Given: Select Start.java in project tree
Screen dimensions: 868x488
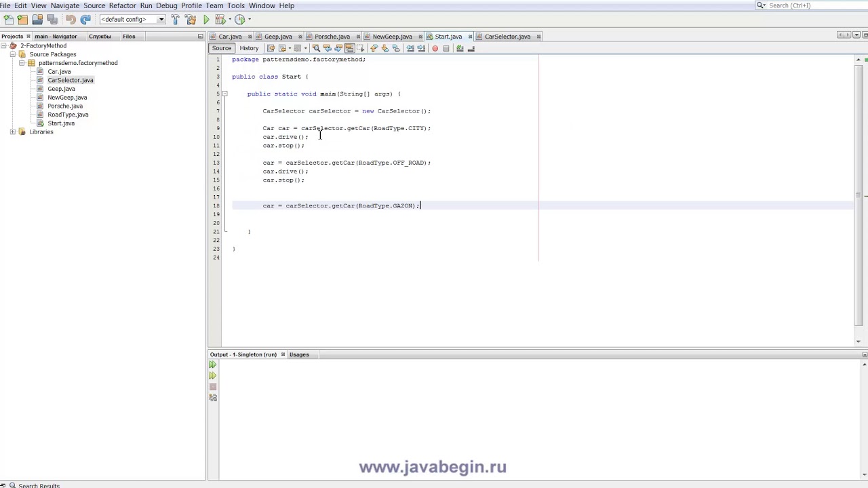Looking at the screenshot, I should [x=61, y=123].
